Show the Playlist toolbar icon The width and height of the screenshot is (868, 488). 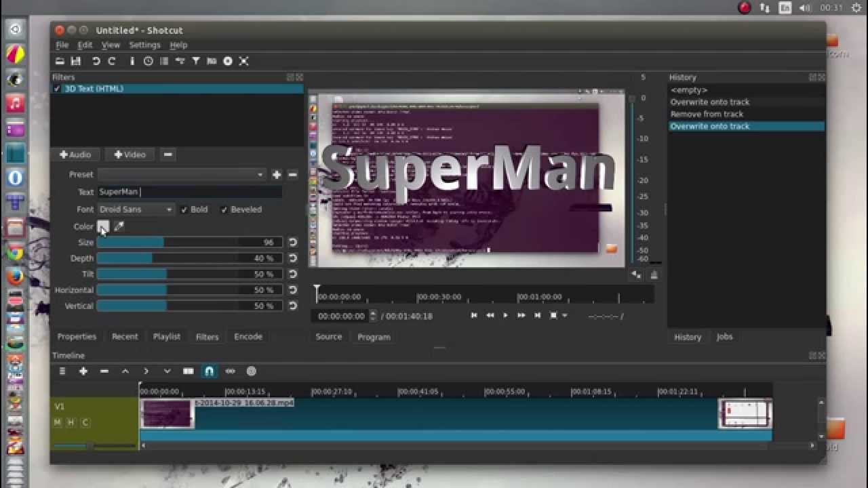point(164,61)
